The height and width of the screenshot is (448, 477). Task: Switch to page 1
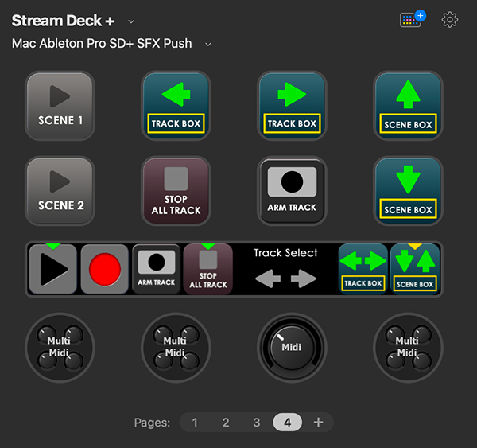195,423
